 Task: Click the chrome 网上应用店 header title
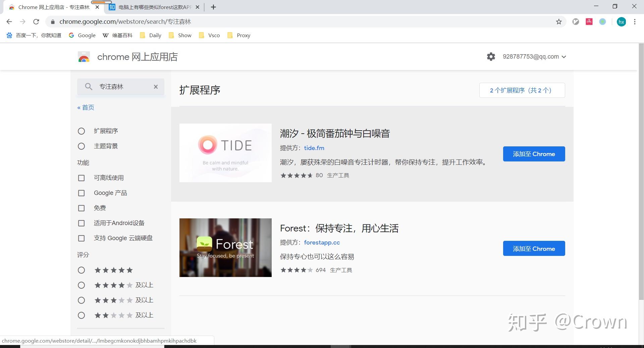137,57
